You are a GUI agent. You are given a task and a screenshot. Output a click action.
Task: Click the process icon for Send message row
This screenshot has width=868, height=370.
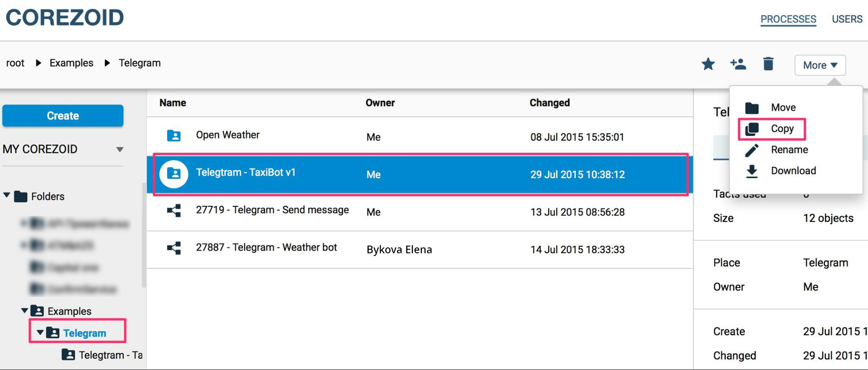coord(174,210)
